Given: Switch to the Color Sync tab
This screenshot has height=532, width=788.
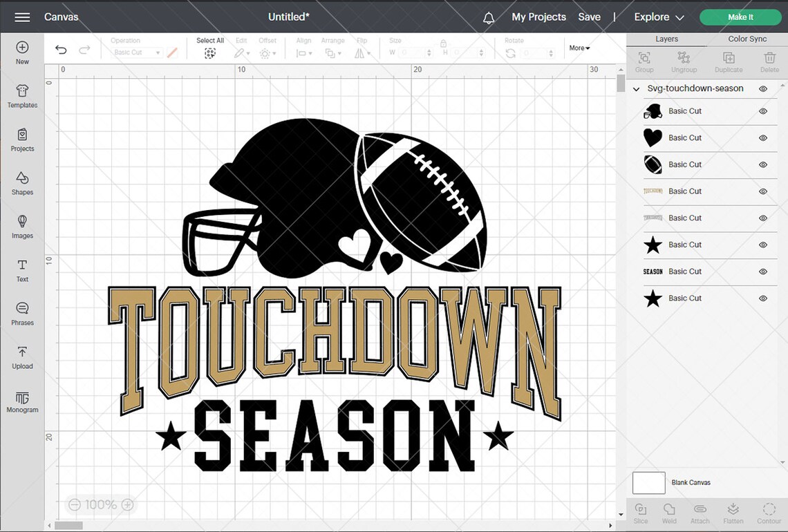Looking at the screenshot, I should point(747,39).
